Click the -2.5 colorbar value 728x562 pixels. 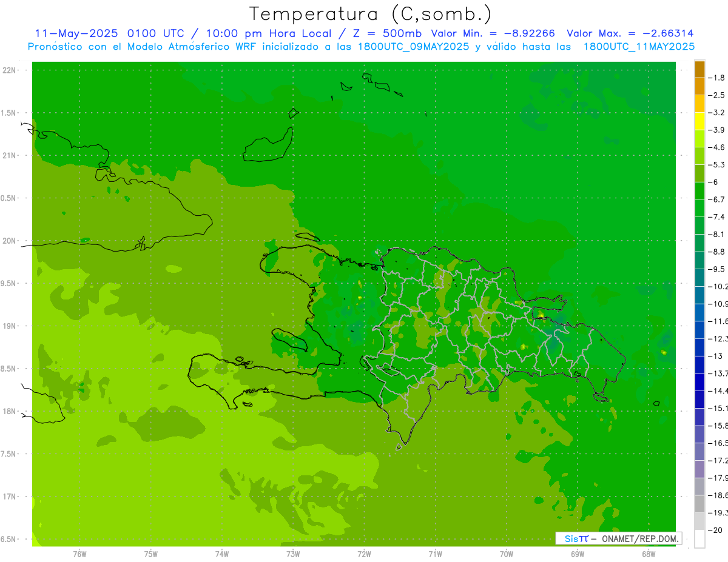[718, 95]
